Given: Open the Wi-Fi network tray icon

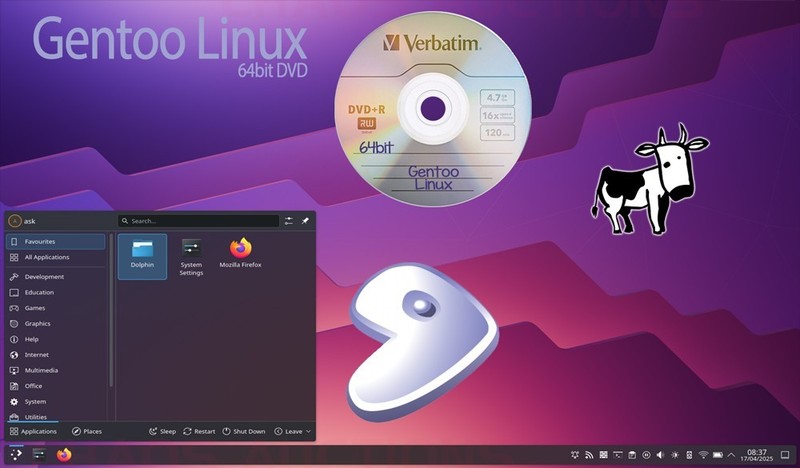Looking at the screenshot, I should 704,455.
